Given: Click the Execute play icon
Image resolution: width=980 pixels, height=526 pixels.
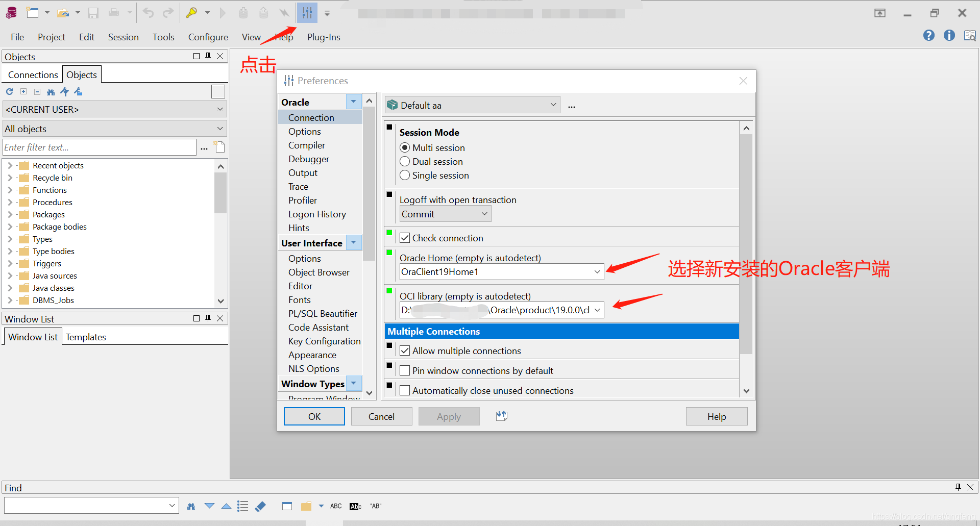Looking at the screenshot, I should (x=223, y=13).
